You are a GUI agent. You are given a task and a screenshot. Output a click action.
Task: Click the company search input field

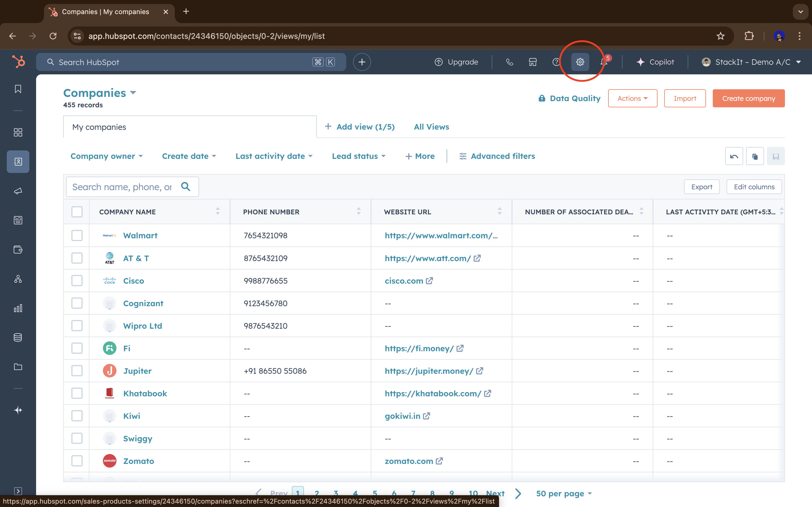122,187
